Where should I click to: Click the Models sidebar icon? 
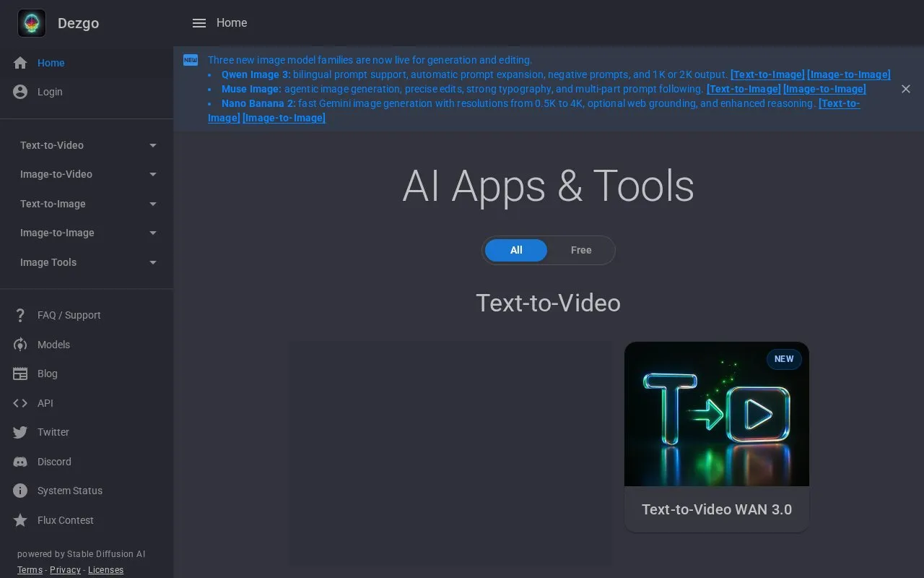[x=20, y=345]
